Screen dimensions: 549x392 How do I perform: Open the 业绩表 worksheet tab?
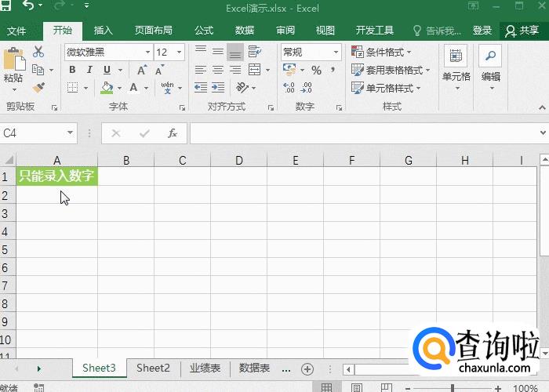coord(205,368)
